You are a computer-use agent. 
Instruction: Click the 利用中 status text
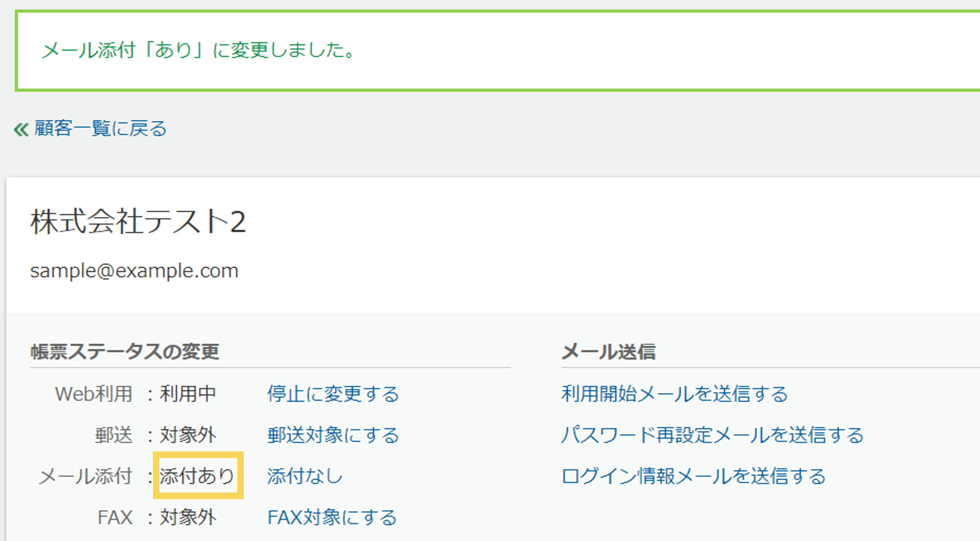tap(188, 393)
